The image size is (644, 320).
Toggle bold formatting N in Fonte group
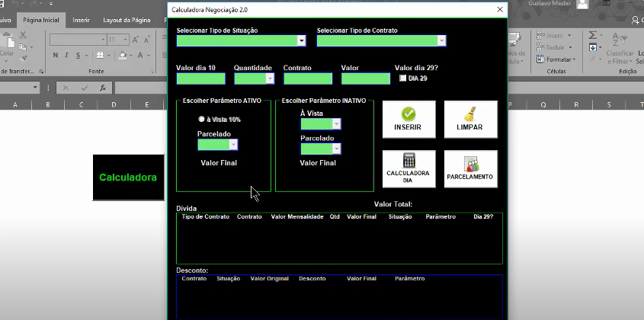pos(56,55)
